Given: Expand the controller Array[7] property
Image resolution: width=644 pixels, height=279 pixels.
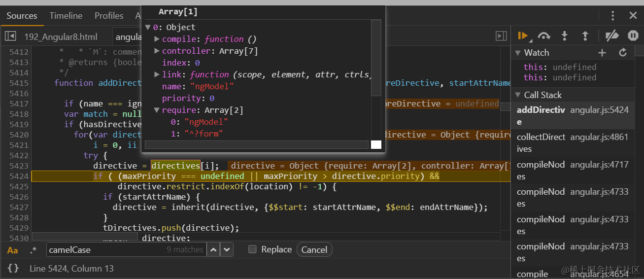Looking at the screenshot, I should [157, 51].
